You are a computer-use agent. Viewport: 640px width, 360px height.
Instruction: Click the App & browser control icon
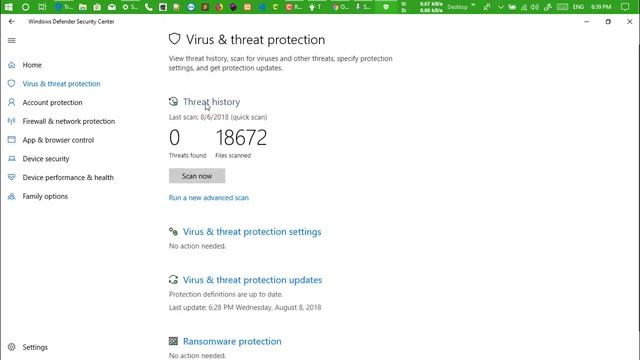click(11, 140)
